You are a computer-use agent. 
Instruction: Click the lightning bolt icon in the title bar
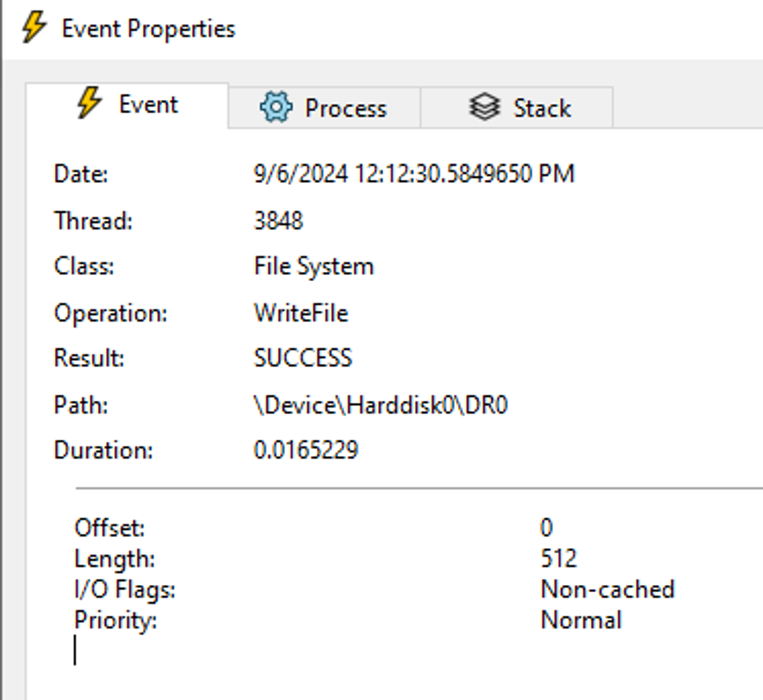pos(34,27)
